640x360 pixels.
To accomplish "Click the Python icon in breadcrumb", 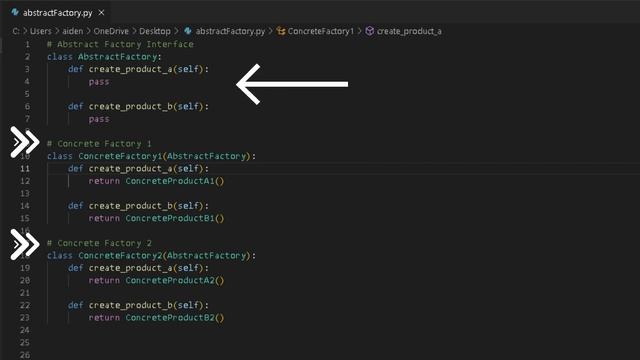I will 188,31.
